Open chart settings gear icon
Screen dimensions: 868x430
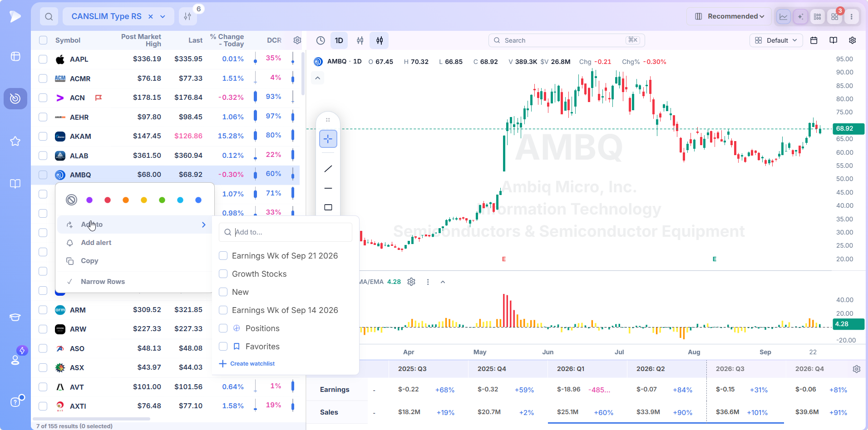(853, 40)
